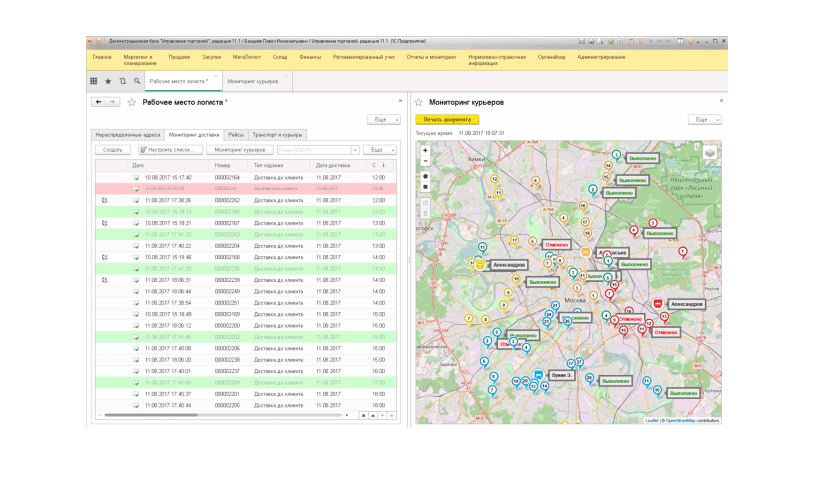Expand the Еще menu in Мониторинг курьеров
814x496 pixels.
704,119
